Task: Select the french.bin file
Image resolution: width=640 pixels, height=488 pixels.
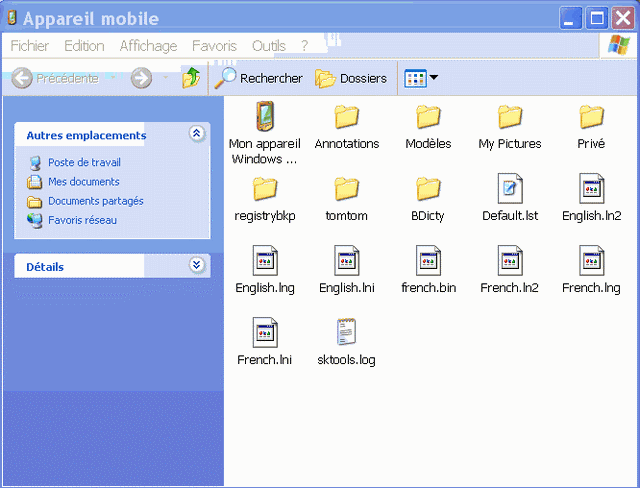Action: [428, 261]
